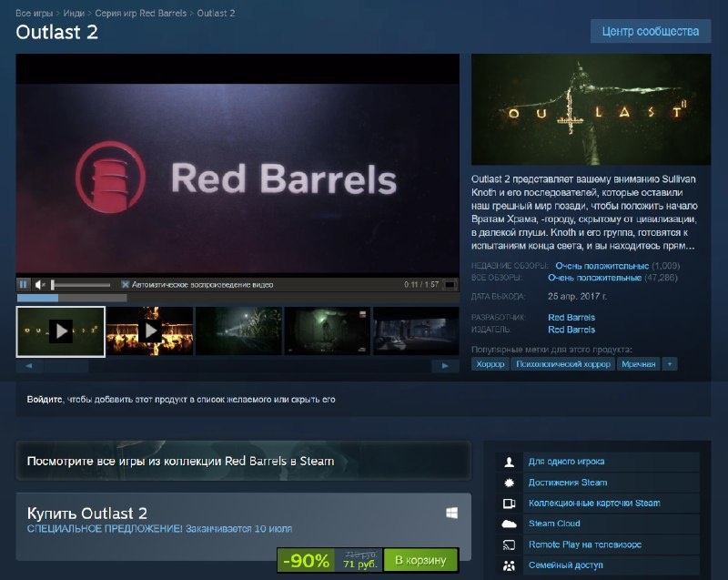Expand tags with the plus button
Viewport: 728px width, 580px height.
pos(670,364)
